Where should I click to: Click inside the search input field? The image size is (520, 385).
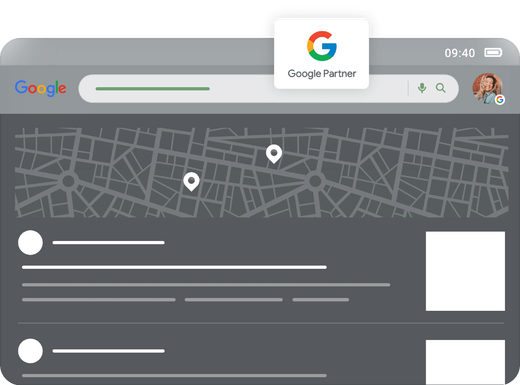point(268,88)
